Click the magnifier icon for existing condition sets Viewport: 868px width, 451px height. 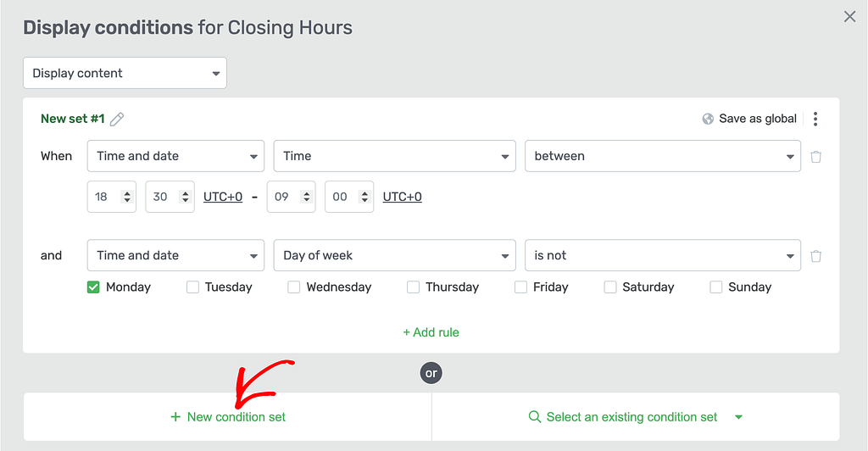pos(534,417)
